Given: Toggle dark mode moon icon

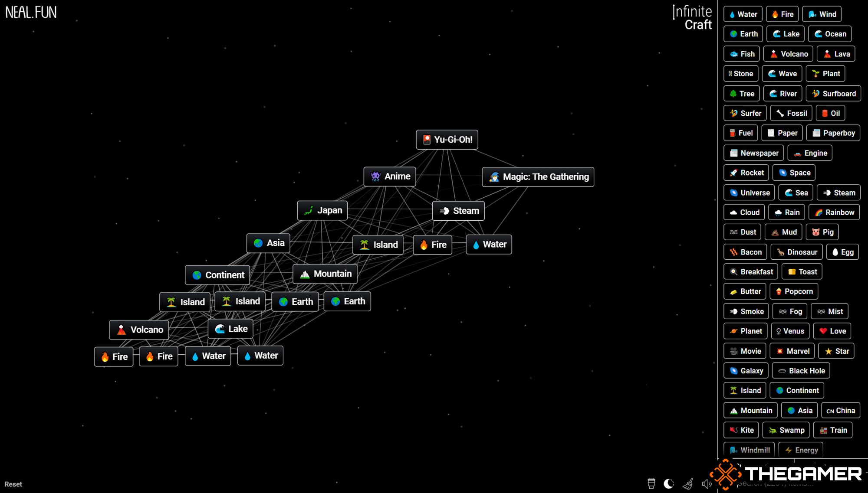Looking at the screenshot, I should pyautogui.click(x=669, y=483).
